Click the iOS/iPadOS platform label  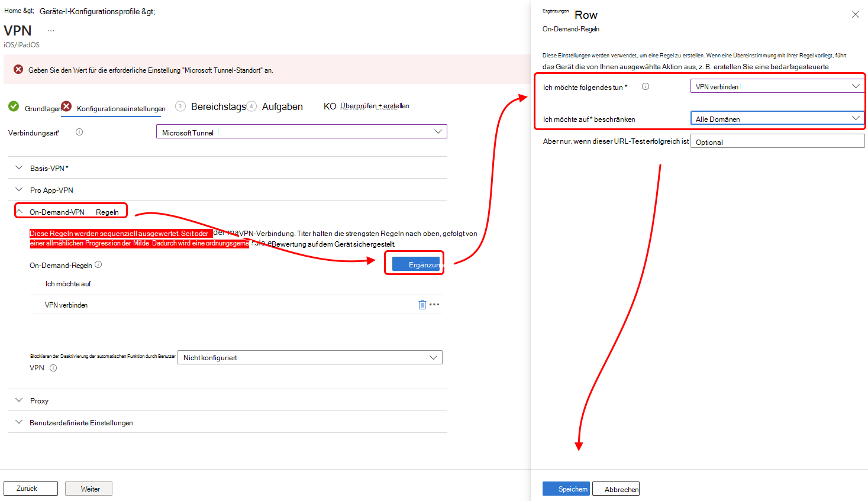point(22,45)
